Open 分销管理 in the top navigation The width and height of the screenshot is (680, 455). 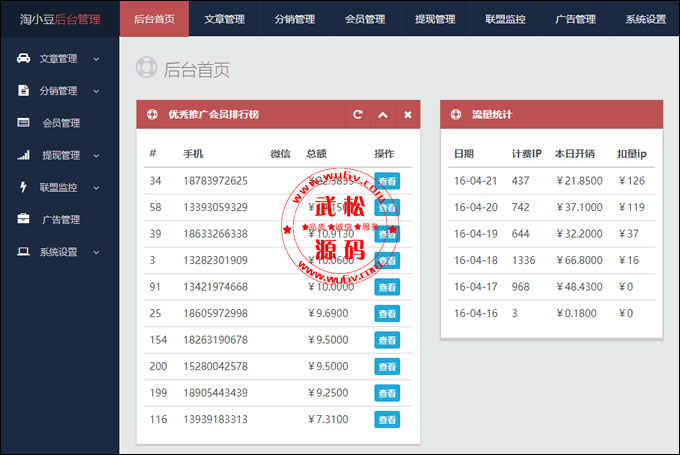point(295,19)
